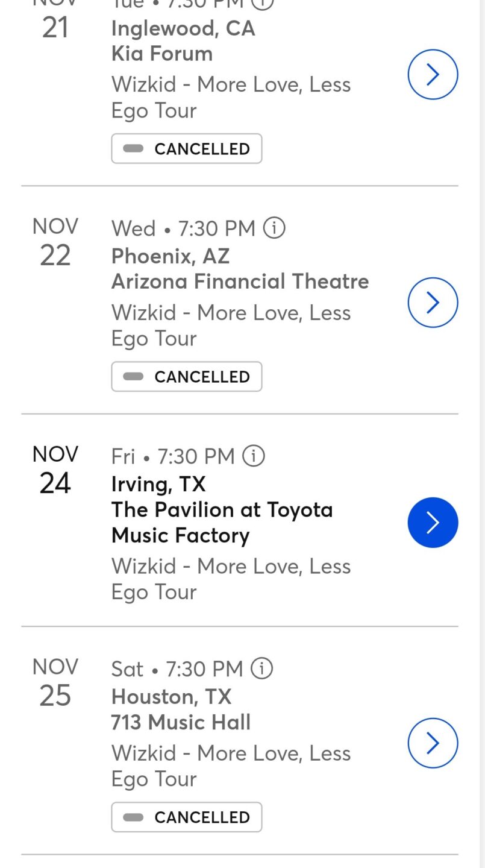
Task: Open the Houston 713 Music Hall arrow
Action: click(x=433, y=743)
